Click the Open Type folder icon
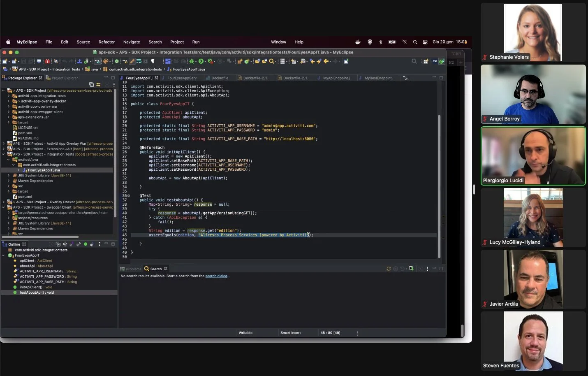Viewport: 588px width, 376px height. (x=258, y=61)
